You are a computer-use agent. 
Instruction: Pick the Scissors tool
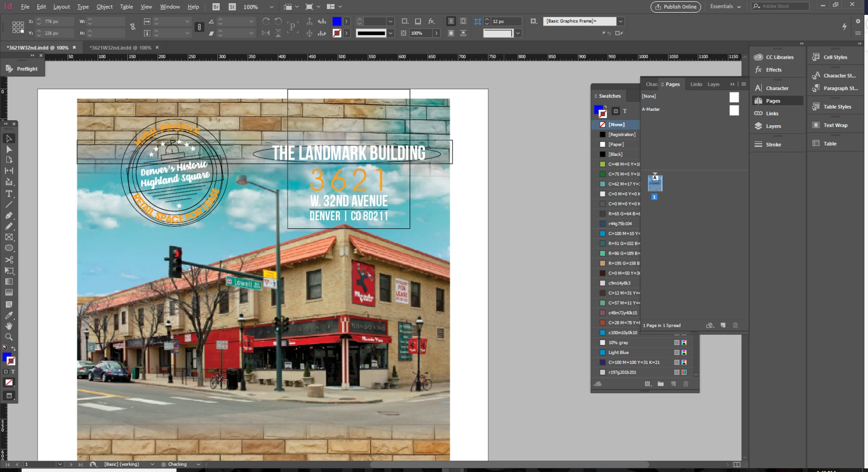click(9, 260)
